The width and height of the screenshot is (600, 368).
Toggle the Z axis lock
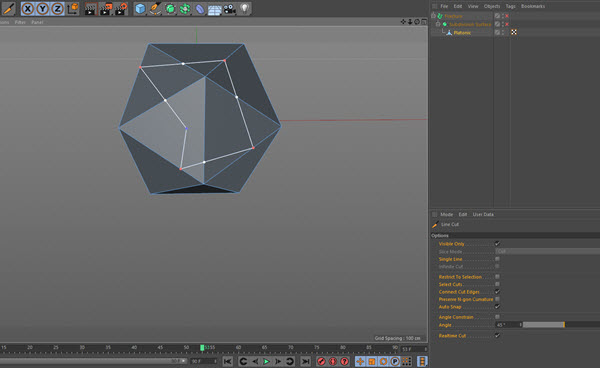click(x=57, y=8)
